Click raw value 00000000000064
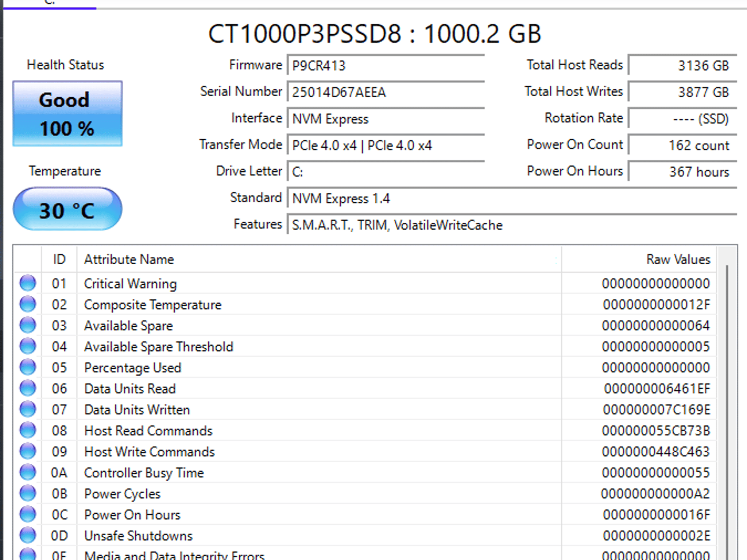The image size is (747, 560). tap(656, 326)
